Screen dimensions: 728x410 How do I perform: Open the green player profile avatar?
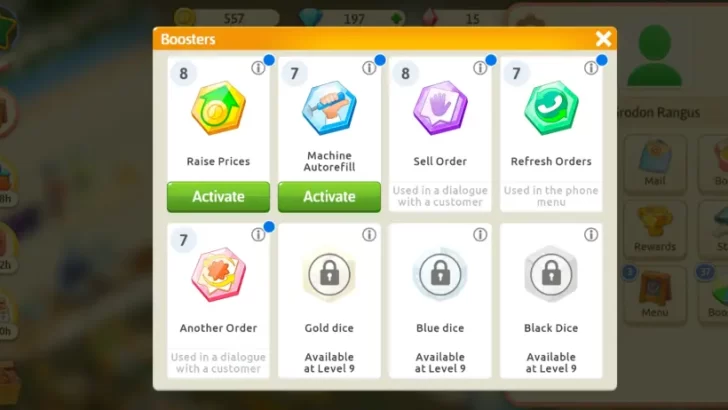655,56
